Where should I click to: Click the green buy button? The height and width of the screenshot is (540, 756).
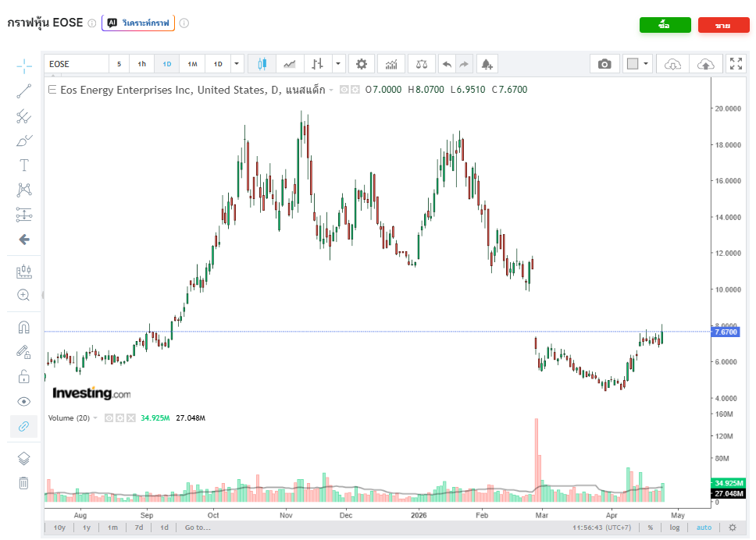click(x=665, y=26)
